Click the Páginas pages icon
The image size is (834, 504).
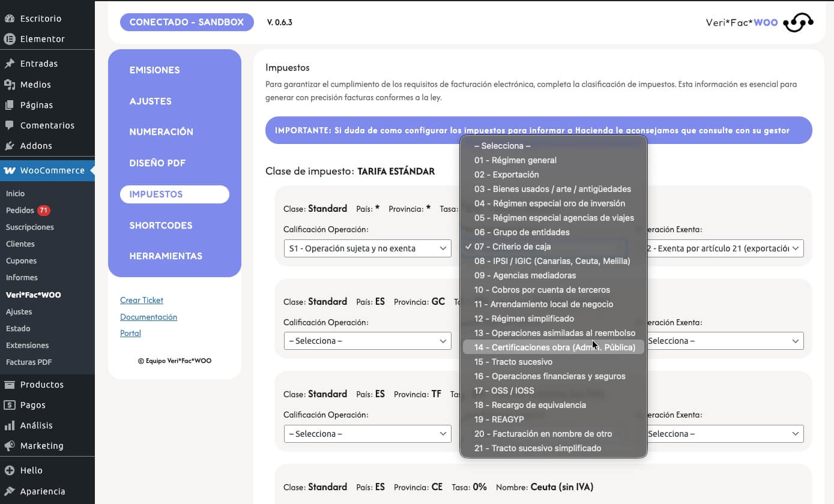10,105
